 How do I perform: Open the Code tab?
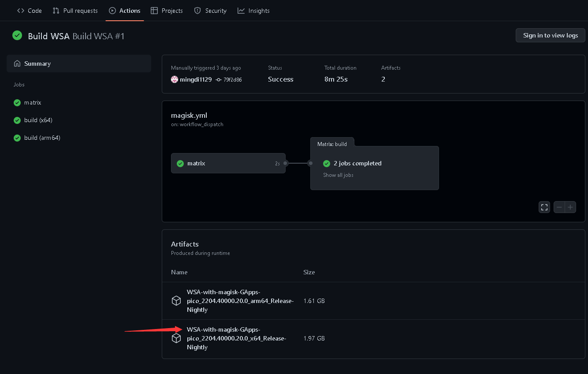pyautogui.click(x=30, y=11)
